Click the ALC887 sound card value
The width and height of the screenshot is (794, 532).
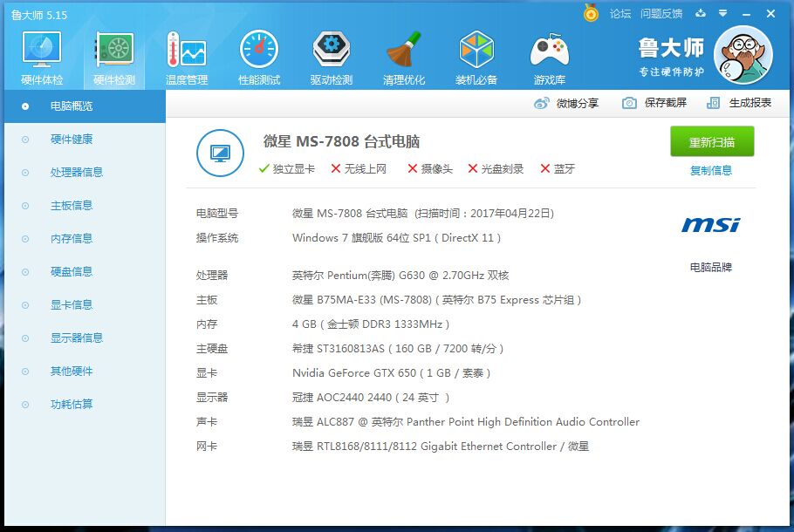coord(466,421)
